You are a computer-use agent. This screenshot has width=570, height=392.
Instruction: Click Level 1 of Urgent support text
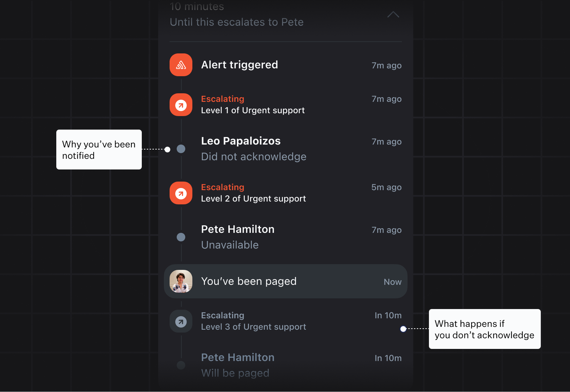(x=253, y=110)
